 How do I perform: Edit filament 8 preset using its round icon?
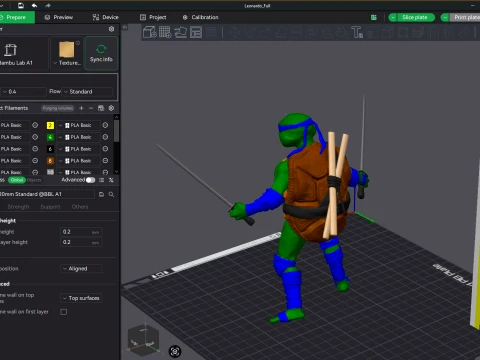tap(105, 161)
